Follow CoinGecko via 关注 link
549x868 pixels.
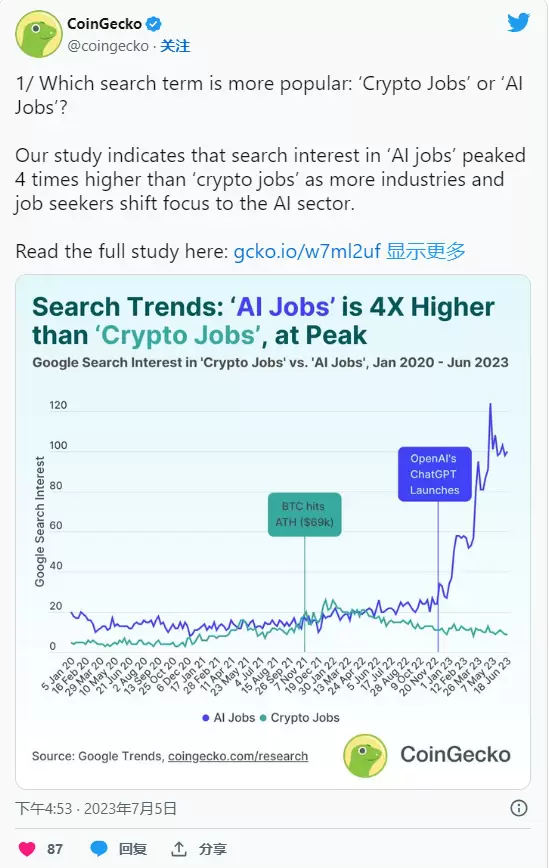pyautogui.click(x=175, y=46)
